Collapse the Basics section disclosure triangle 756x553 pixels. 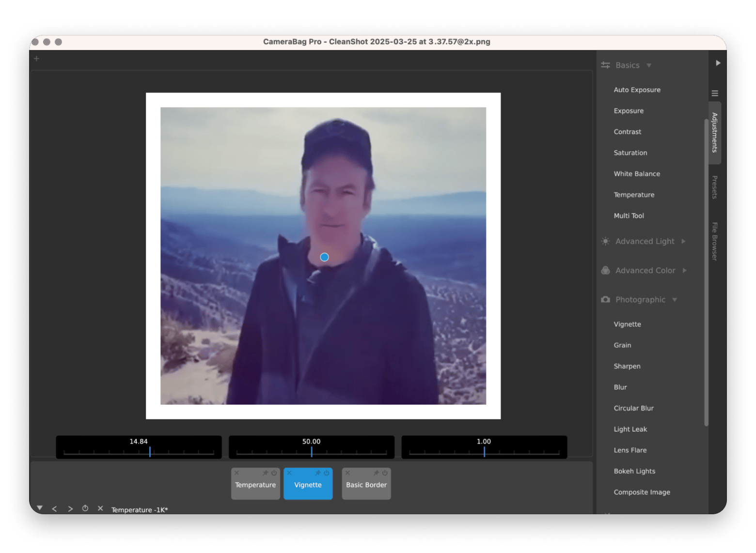[x=649, y=65]
